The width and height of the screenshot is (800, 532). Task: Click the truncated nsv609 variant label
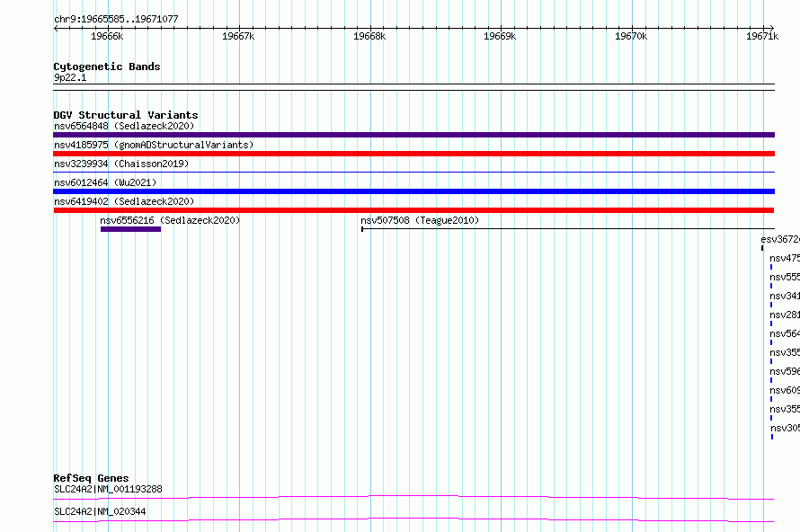click(x=785, y=390)
